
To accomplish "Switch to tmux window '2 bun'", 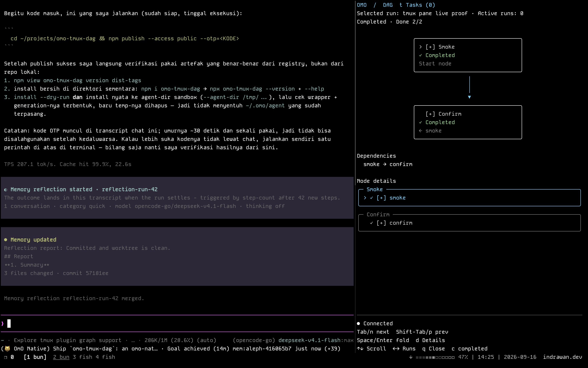I will pos(61,357).
